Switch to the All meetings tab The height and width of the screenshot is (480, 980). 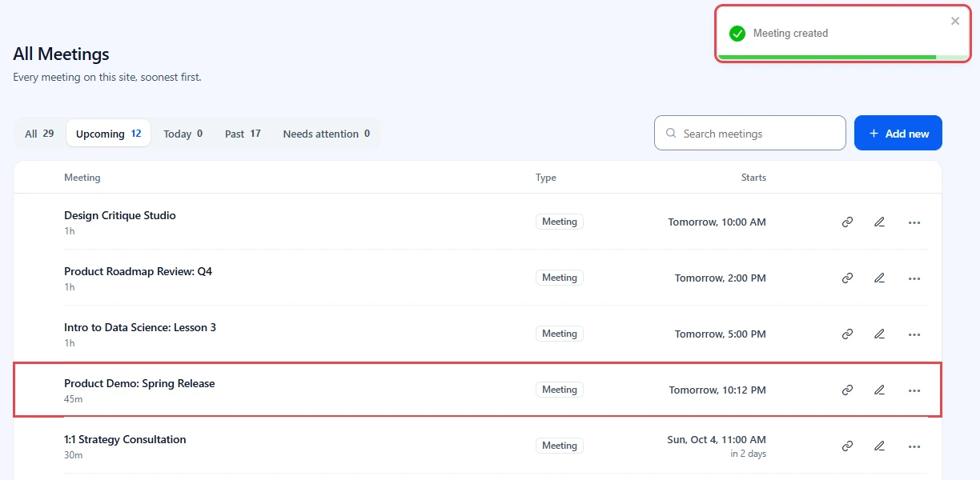(39, 134)
